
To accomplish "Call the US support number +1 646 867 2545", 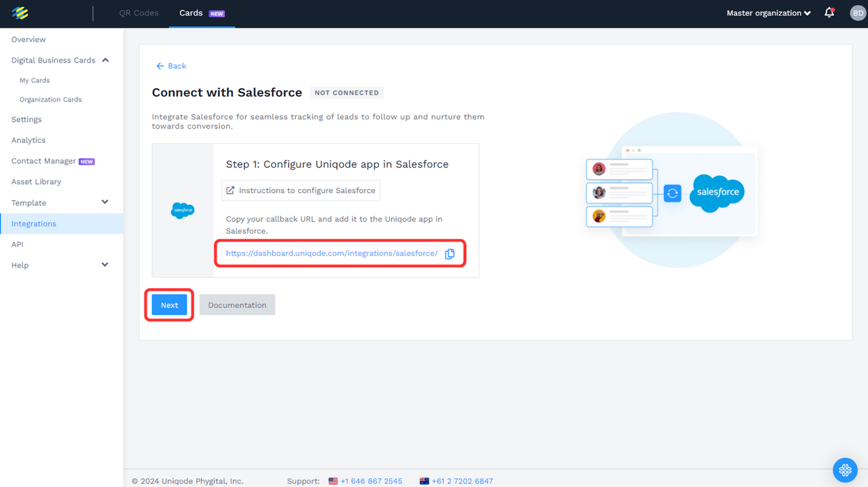I will (371, 481).
